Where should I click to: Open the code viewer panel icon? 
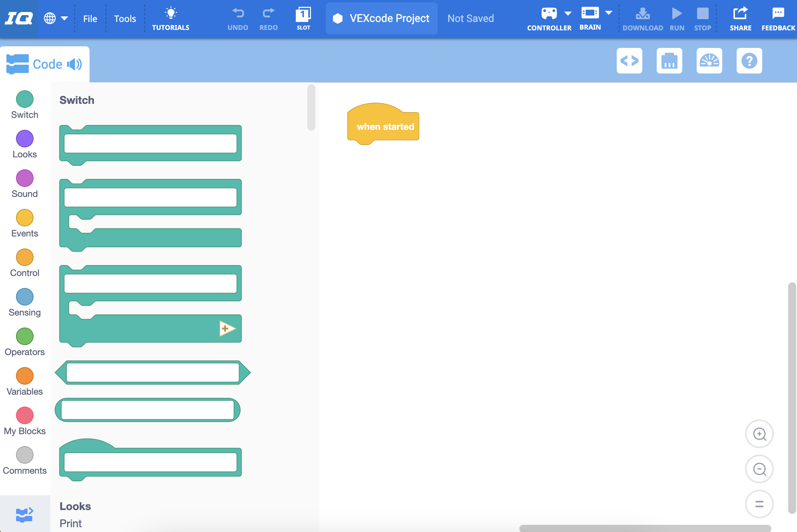629,61
